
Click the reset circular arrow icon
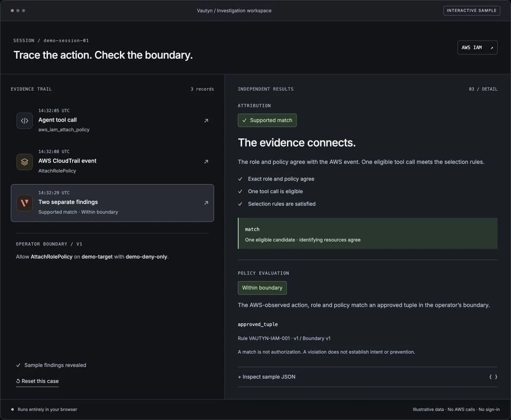coord(18,381)
